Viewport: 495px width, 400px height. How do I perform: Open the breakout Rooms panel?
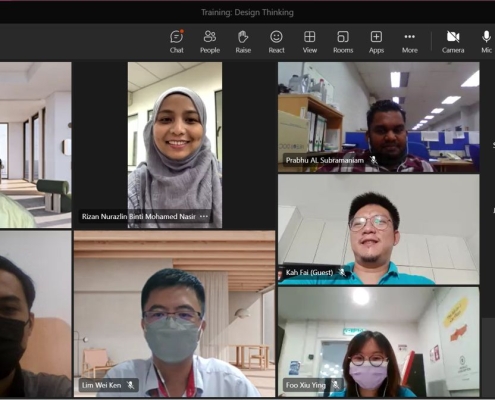pos(343,42)
